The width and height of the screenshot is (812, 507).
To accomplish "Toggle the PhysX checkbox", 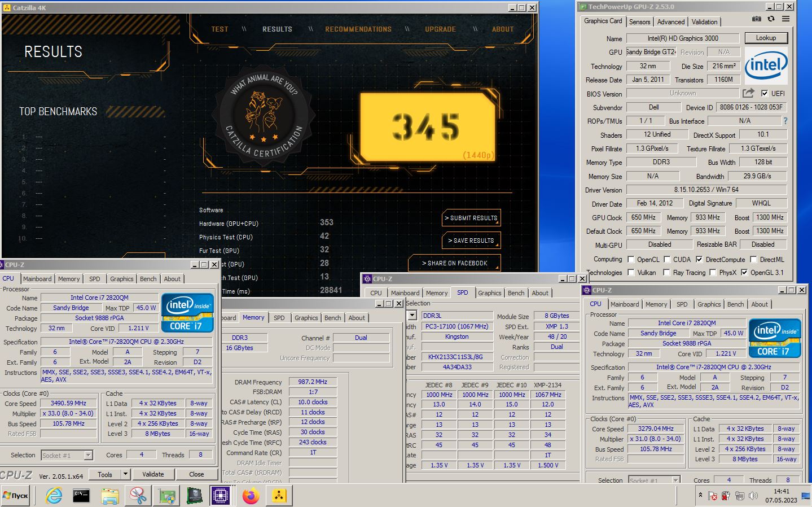I will [713, 272].
